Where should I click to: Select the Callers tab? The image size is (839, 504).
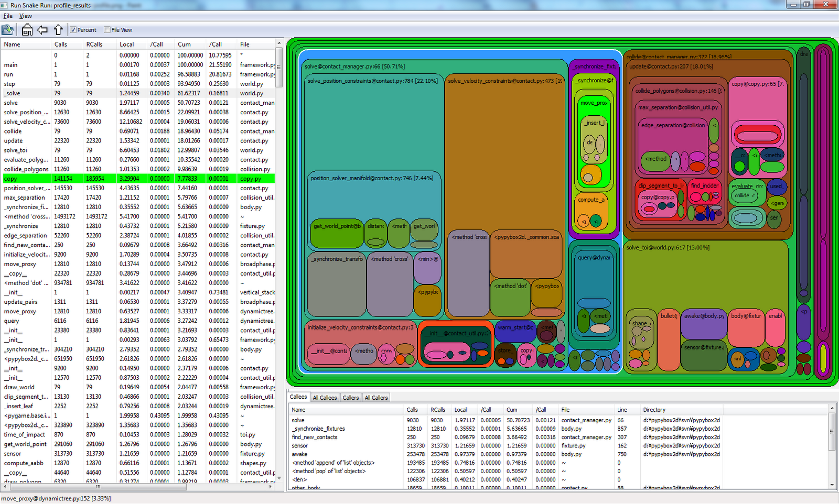coord(350,397)
